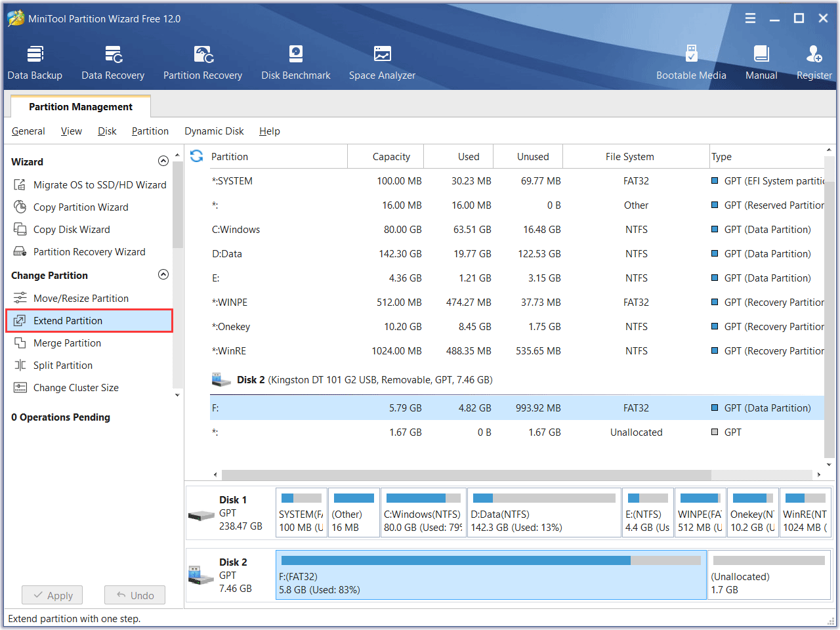The image size is (840, 630).
Task: Click the Undo button
Action: point(135,595)
